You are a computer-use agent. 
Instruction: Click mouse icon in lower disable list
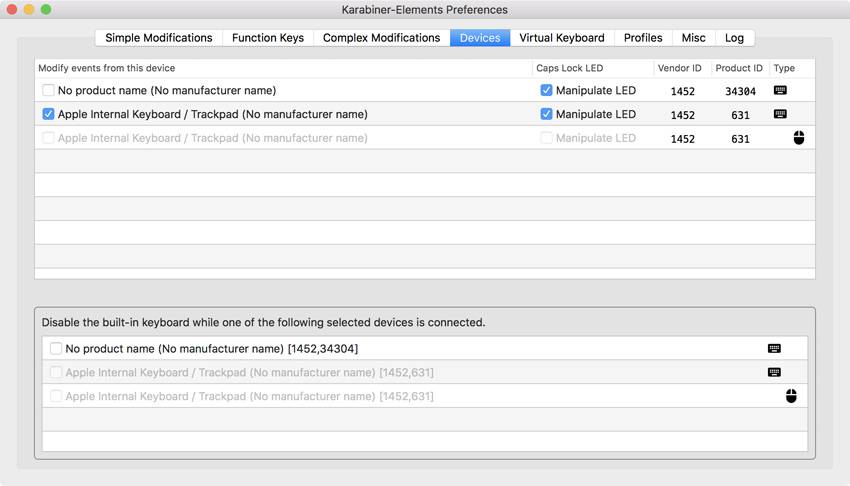coord(791,396)
